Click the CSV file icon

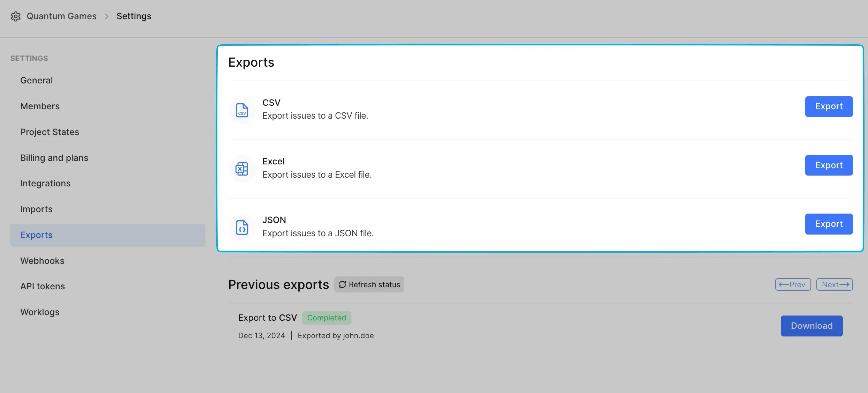point(241,110)
